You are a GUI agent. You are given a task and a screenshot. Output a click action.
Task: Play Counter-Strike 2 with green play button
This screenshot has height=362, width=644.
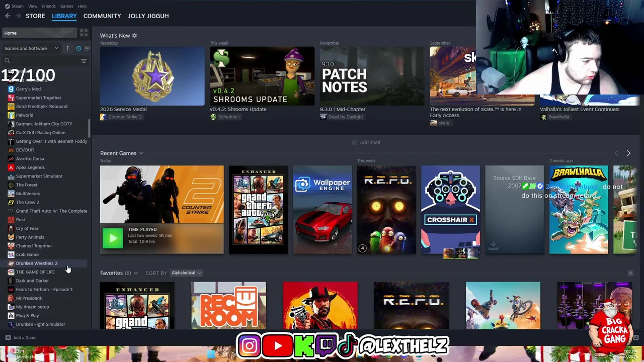tap(113, 238)
